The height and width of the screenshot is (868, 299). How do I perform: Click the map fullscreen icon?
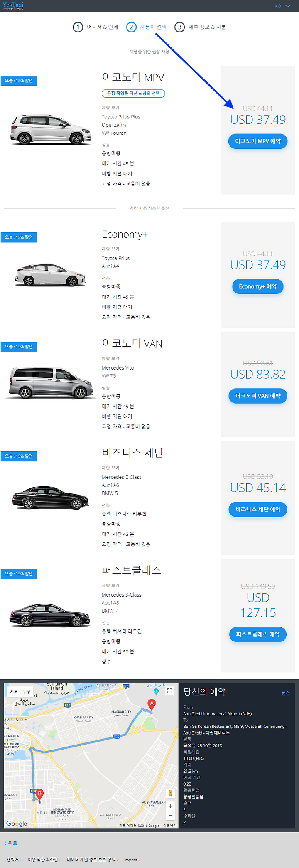[x=169, y=690]
